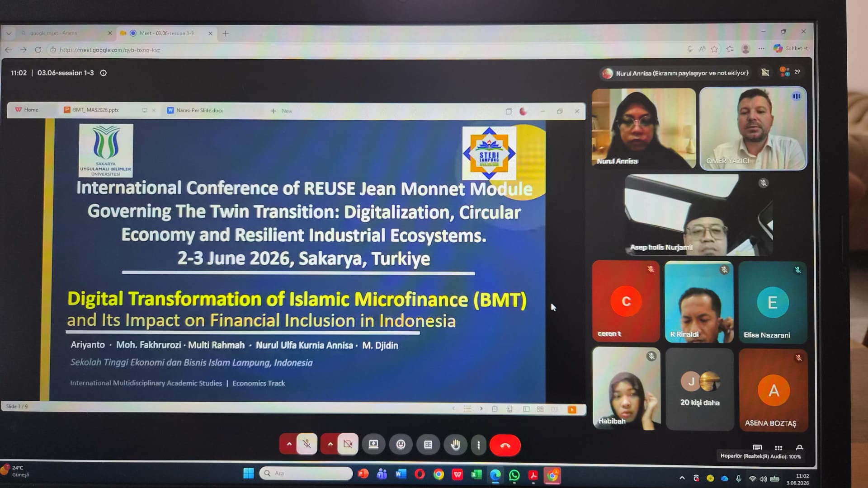This screenshot has width=868, height=488.
Task: Open Meet more options three-dot menu
Action: (x=478, y=445)
